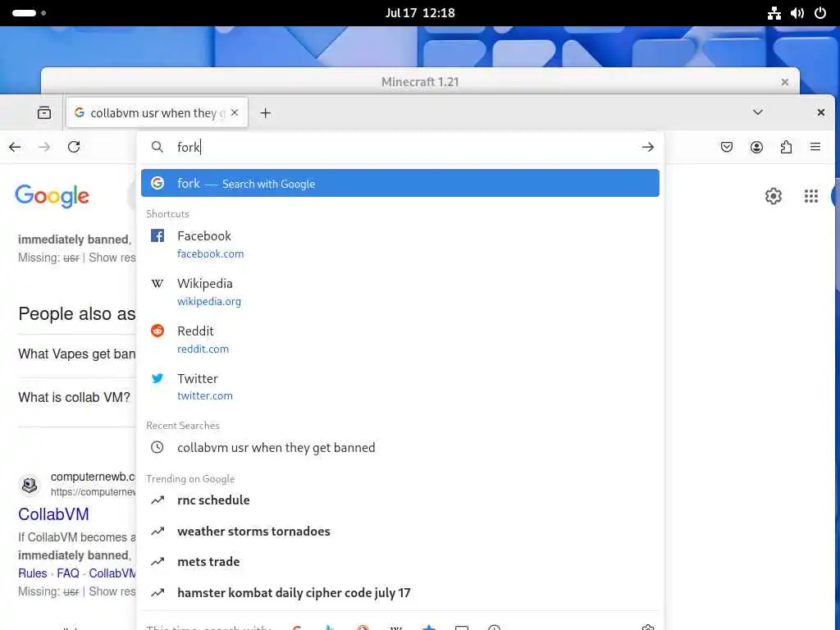Image resolution: width=840 pixels, height=630 pixels.
Task: Open the Rules sitelink
Action: click(33, 573)
